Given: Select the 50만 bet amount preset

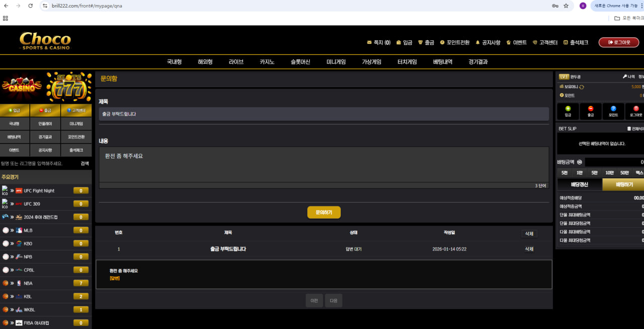Looking at the screenshot, I should click(x=624, y=173).
